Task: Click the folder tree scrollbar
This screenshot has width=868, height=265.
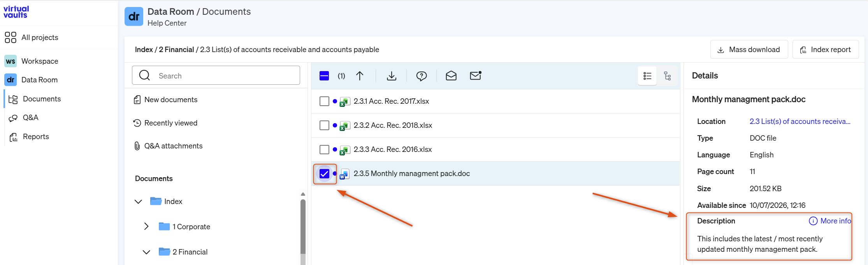Action: pyautogui.click(x=303, y=229)
